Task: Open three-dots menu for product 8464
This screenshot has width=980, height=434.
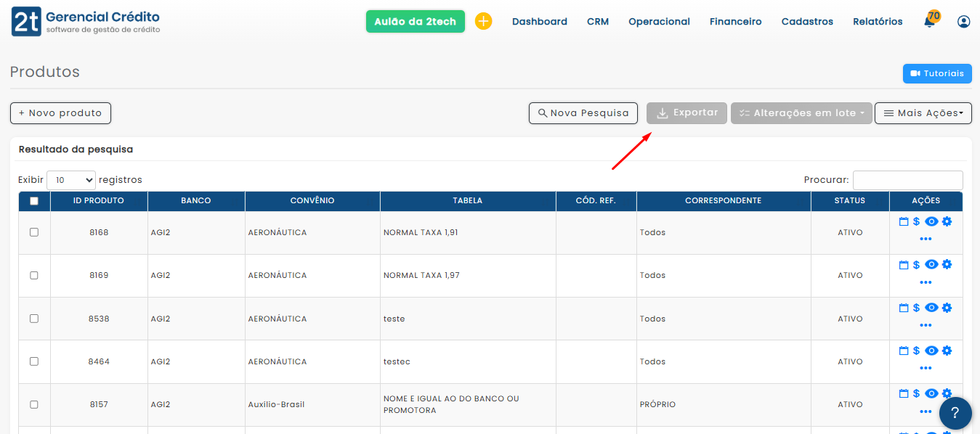Action: click(x=926, y=368)
